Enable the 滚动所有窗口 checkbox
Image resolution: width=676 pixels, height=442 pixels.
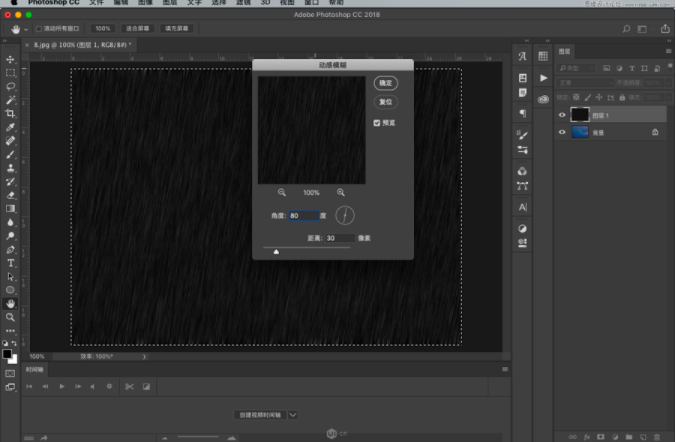39,29
